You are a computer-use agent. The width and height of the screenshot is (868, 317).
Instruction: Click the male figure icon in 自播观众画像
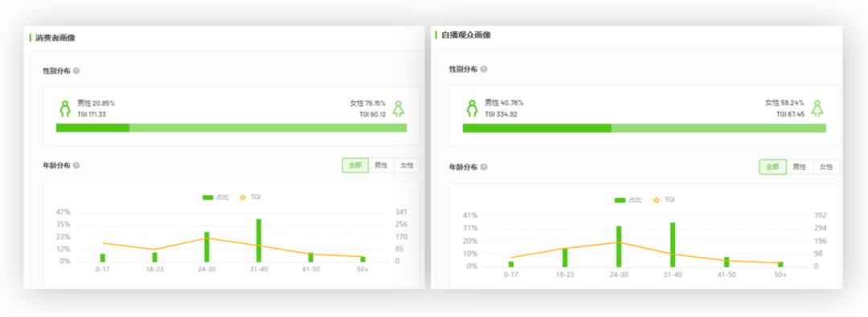(473, 108)
